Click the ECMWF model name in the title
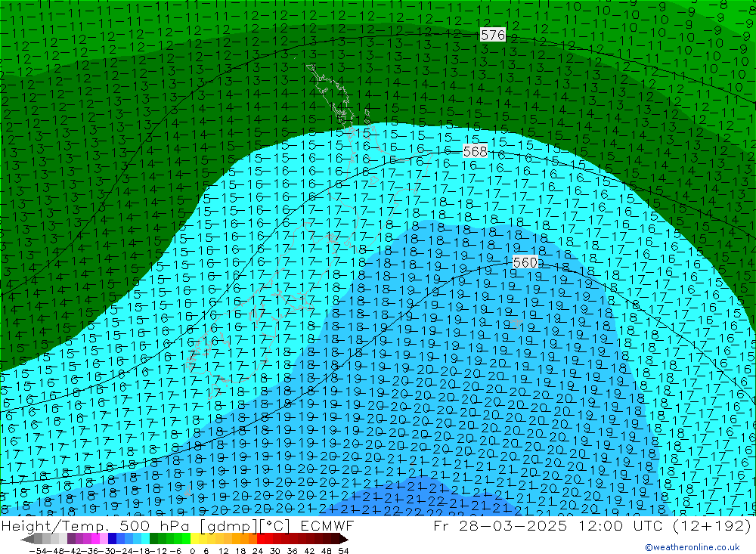Viewport: 756px width, 554px height. (327, 525)
